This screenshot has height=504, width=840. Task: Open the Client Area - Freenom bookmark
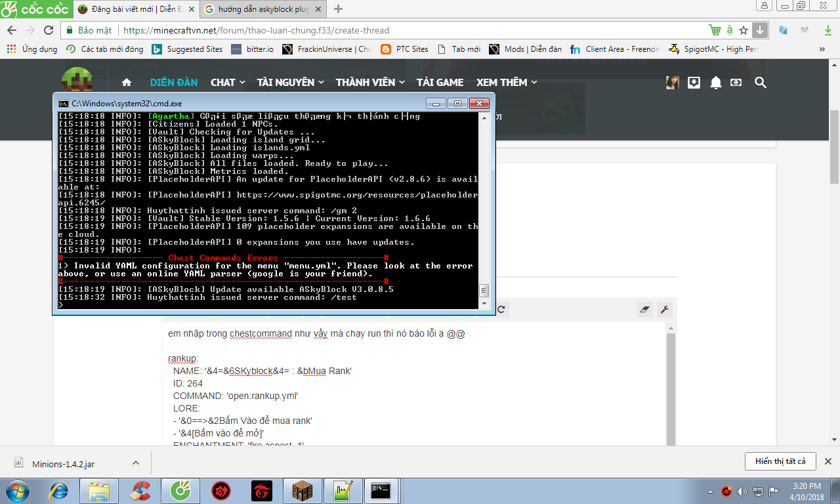pyautogui.click(x=615, y=49)
